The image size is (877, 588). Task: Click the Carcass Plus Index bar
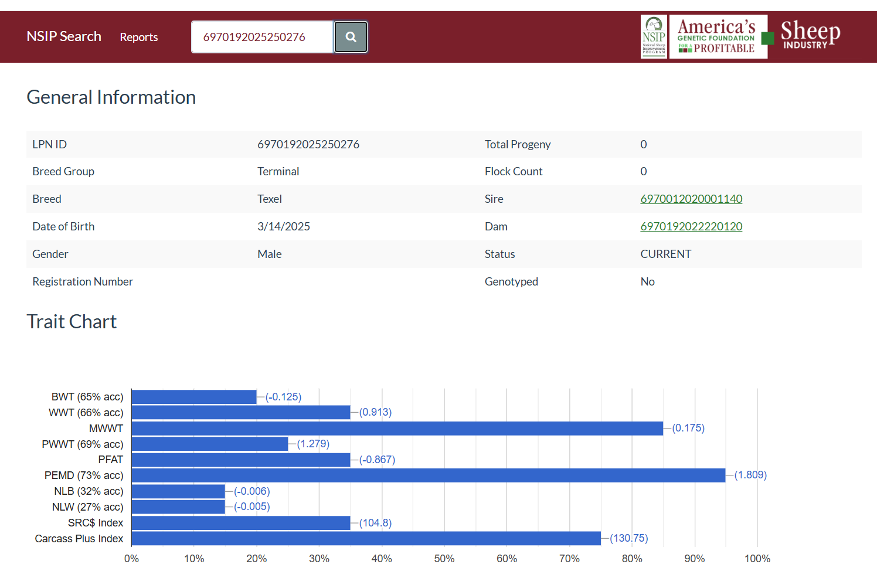(363, 538)
